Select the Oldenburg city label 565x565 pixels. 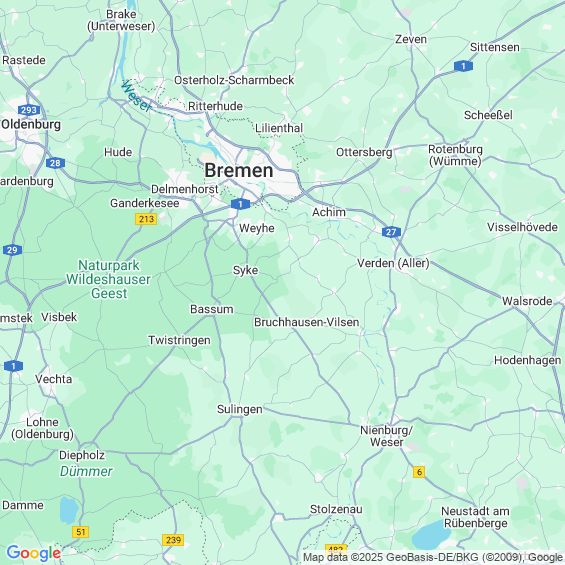pyautogui.click(x=31, y=125)
